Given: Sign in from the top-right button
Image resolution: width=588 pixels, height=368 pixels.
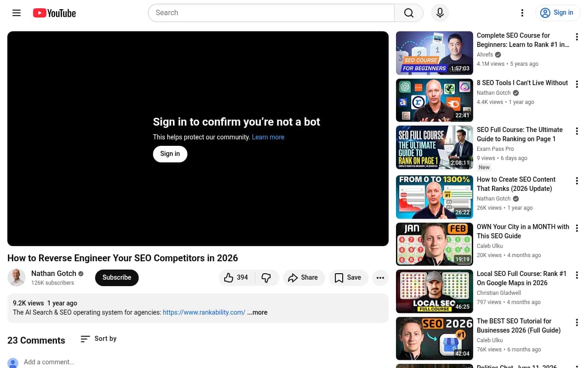Looking at the screenshot, I should click(x=558, y=13).
